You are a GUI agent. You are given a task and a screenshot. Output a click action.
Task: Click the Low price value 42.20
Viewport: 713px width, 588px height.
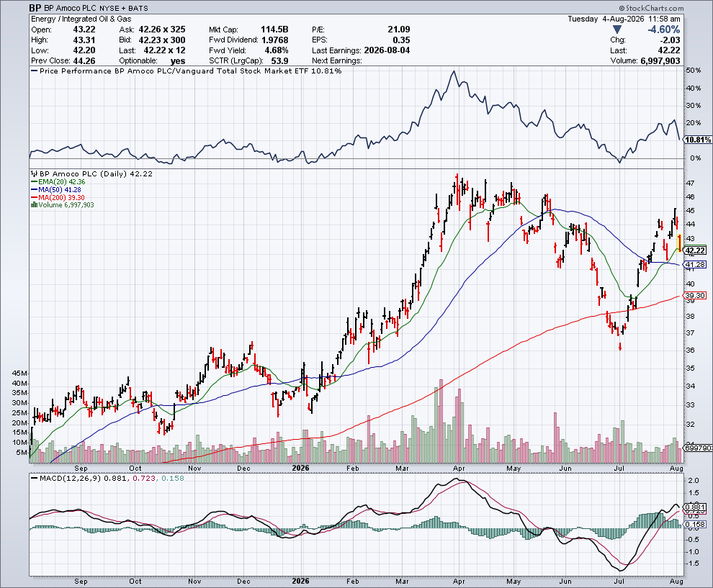coord(84,50)
